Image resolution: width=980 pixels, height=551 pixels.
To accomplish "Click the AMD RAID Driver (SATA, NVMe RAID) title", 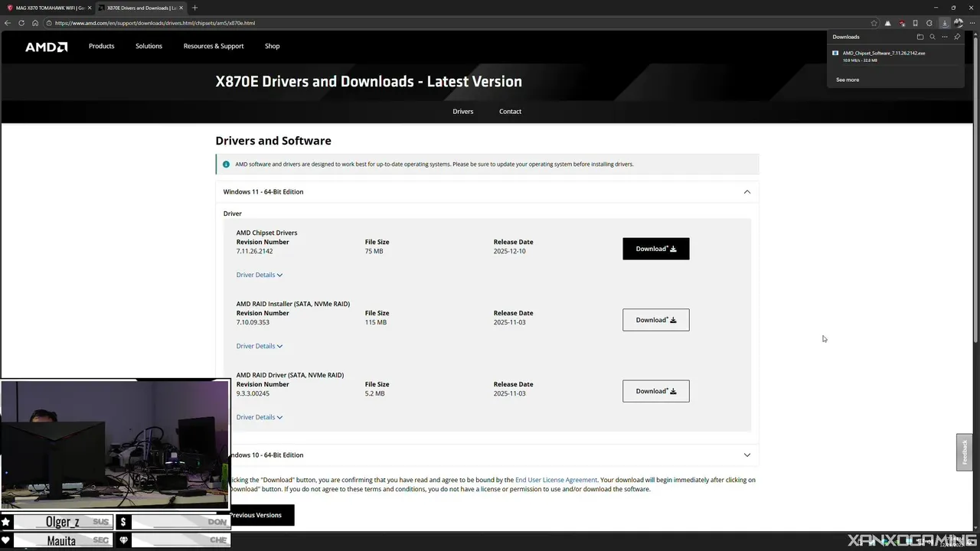I will [290, 375].
